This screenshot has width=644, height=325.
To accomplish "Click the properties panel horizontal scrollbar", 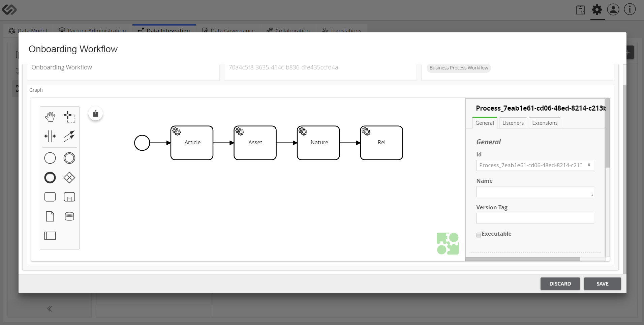I will tap(523, 259).
